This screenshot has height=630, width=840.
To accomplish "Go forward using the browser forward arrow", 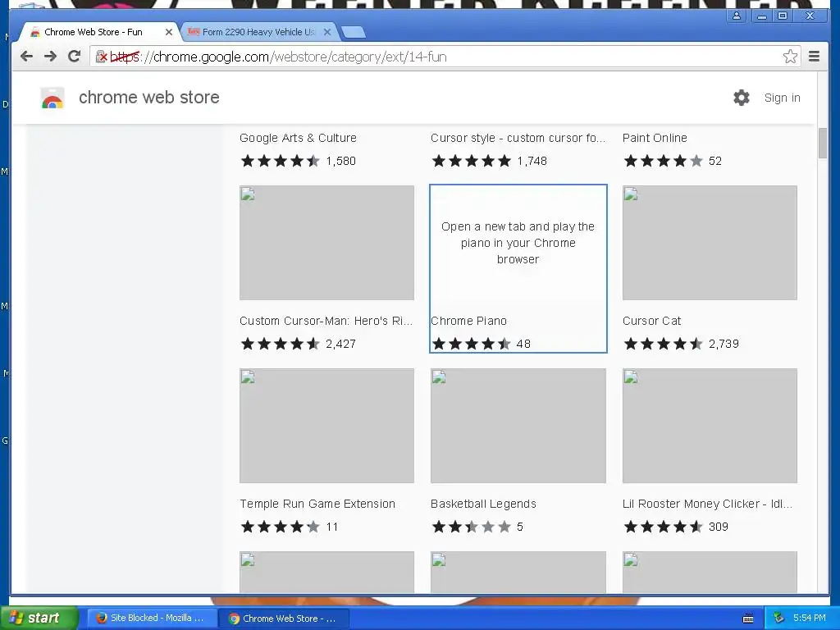I will [50, 57].
